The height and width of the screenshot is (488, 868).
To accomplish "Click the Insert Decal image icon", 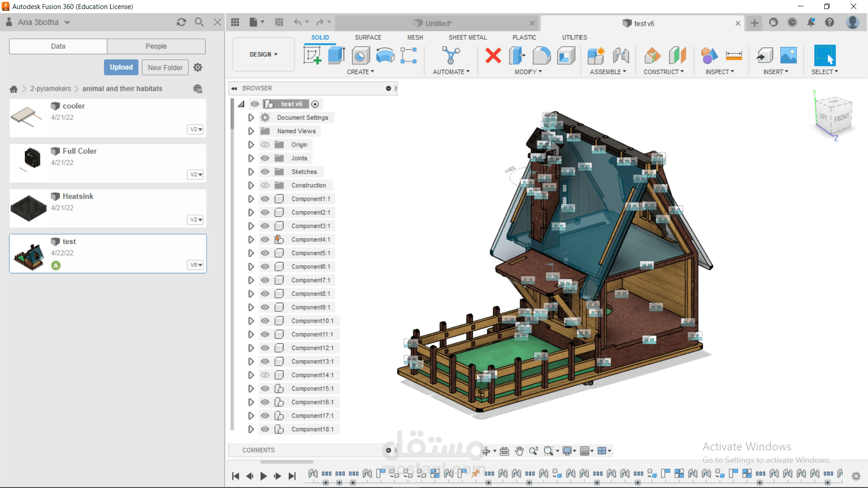I will 788,56.
